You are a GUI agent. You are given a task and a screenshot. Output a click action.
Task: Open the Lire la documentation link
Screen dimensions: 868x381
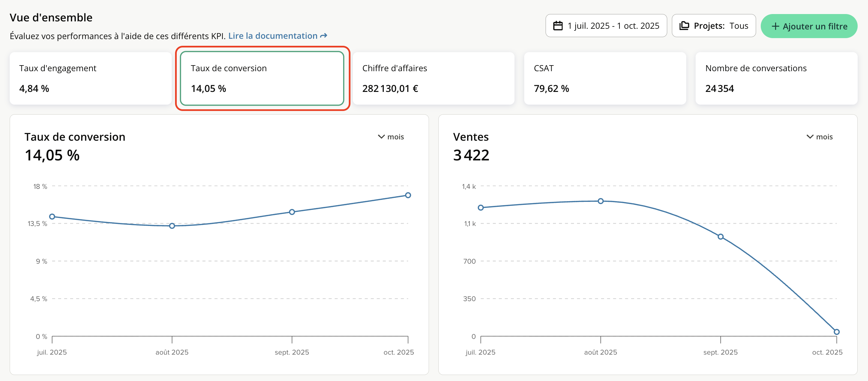(x=273, y=36)
